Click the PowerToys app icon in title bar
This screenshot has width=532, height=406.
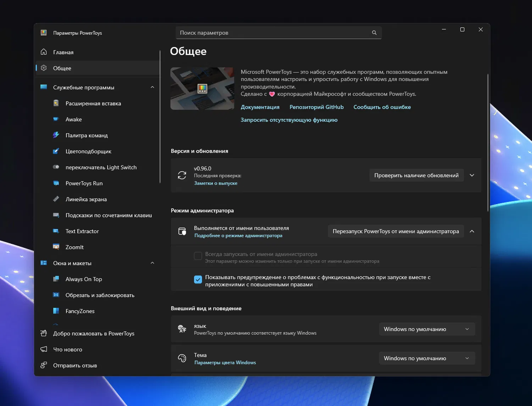tap(44, 33)
